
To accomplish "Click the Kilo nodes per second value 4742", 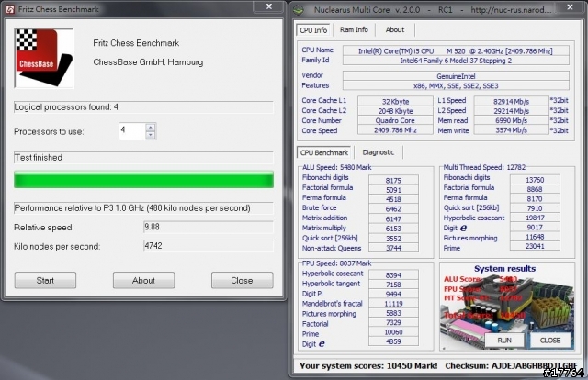I will [209, 246].
